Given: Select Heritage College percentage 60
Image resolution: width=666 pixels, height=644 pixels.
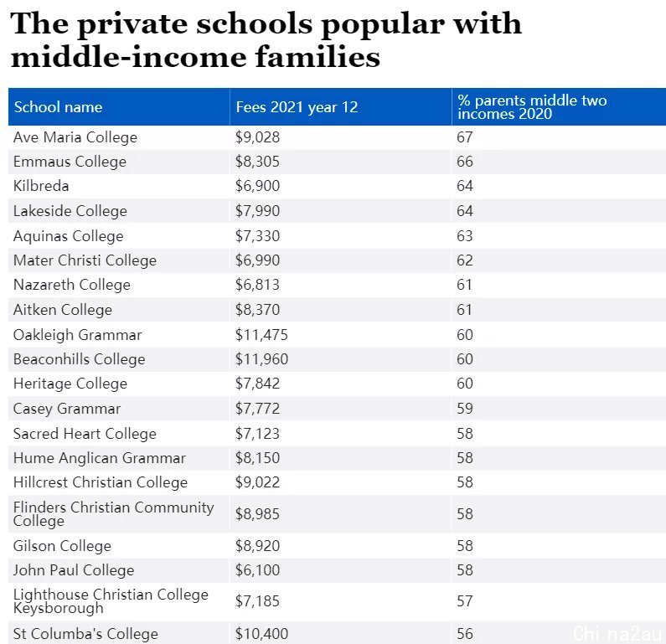Looking at the screenshot, I should pyautogui.click(x=465, y=384).
